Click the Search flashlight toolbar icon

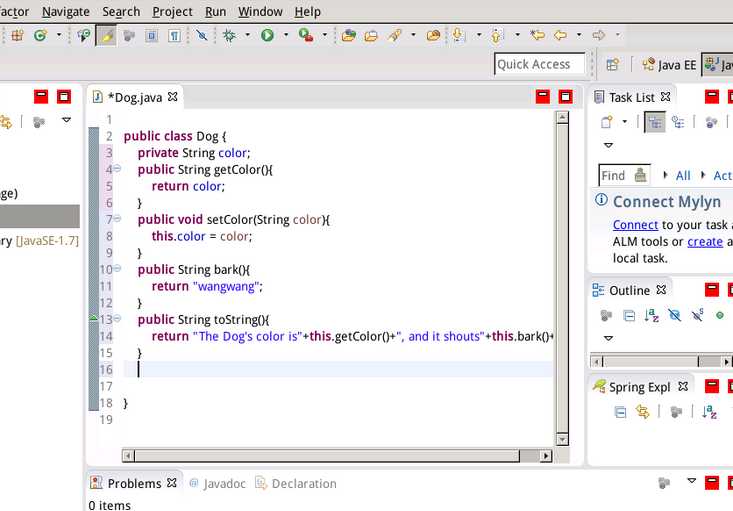pyautogui.click(x=394, y=35)
